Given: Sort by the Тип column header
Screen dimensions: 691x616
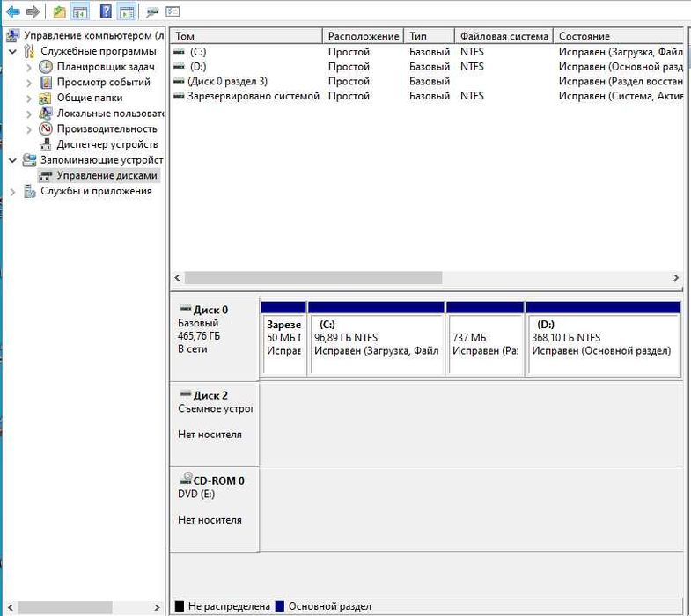Looking at the screenshot, I should (430, 36).
